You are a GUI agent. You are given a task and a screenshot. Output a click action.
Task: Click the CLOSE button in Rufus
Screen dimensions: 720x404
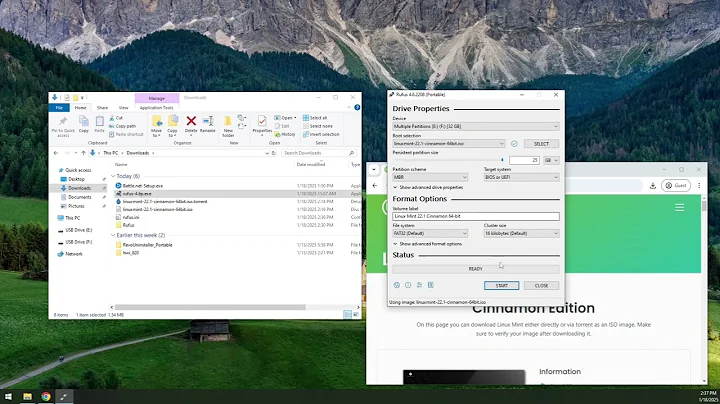(x=541, y=286)
